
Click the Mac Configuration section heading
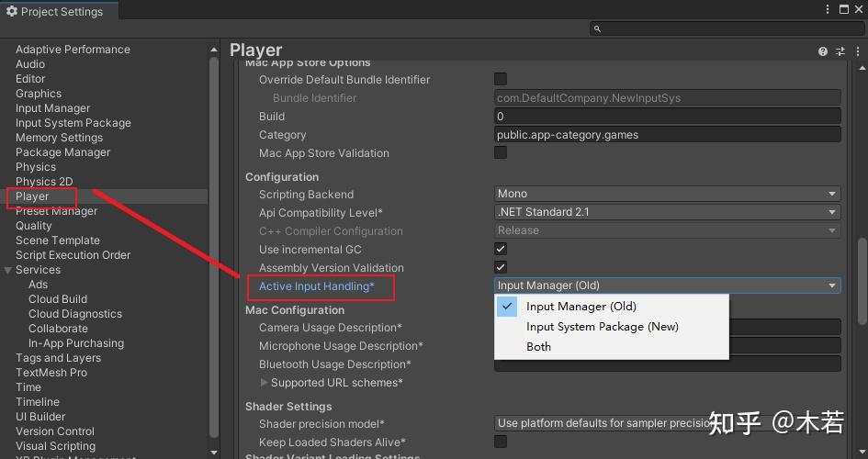295,310
